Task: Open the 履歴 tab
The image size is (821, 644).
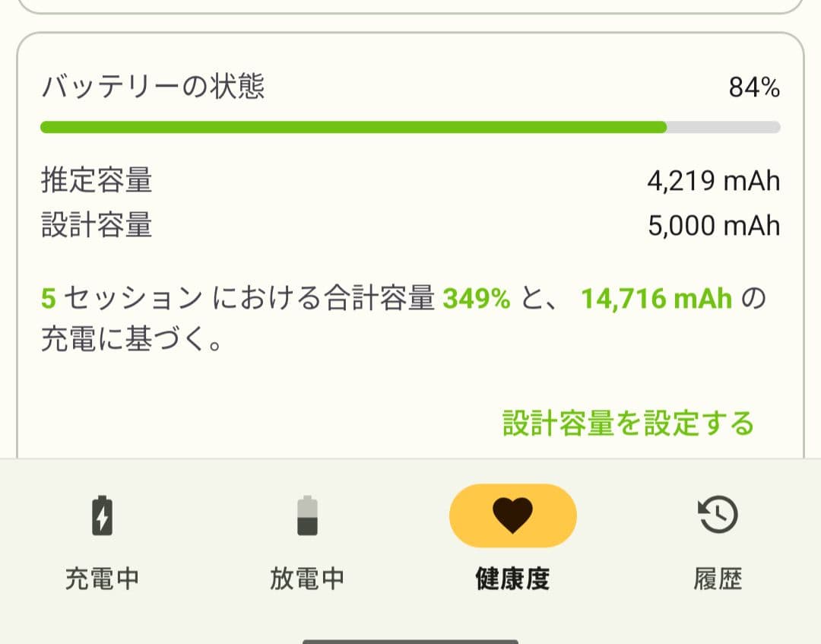Action: [x=717, y=544]
